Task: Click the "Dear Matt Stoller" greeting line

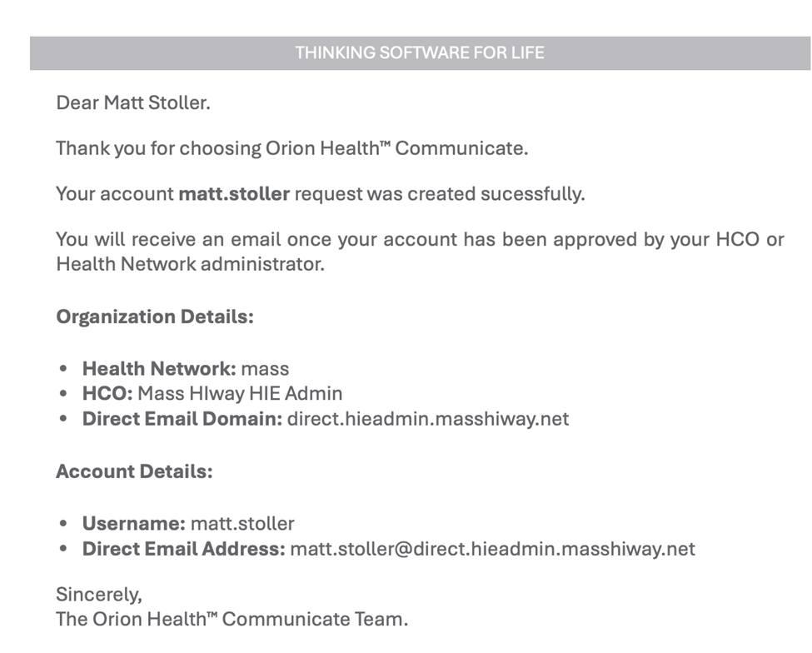Action: [133, 103]
